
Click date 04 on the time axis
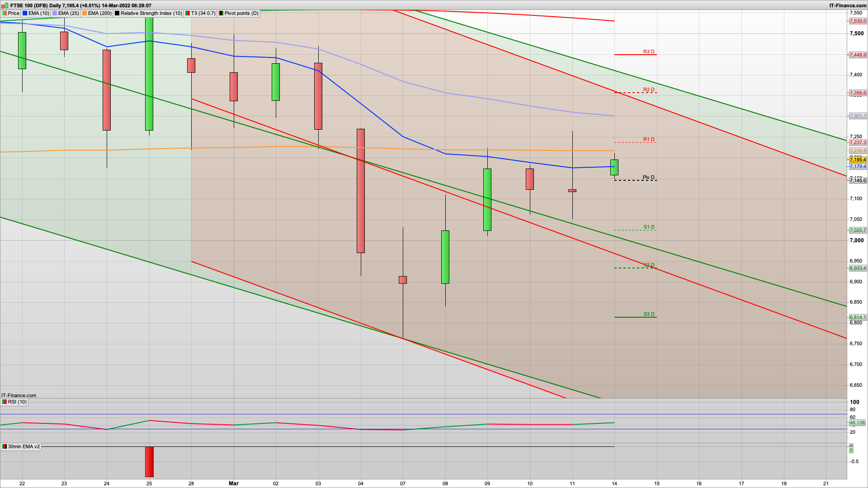click(x=361, y=483)
